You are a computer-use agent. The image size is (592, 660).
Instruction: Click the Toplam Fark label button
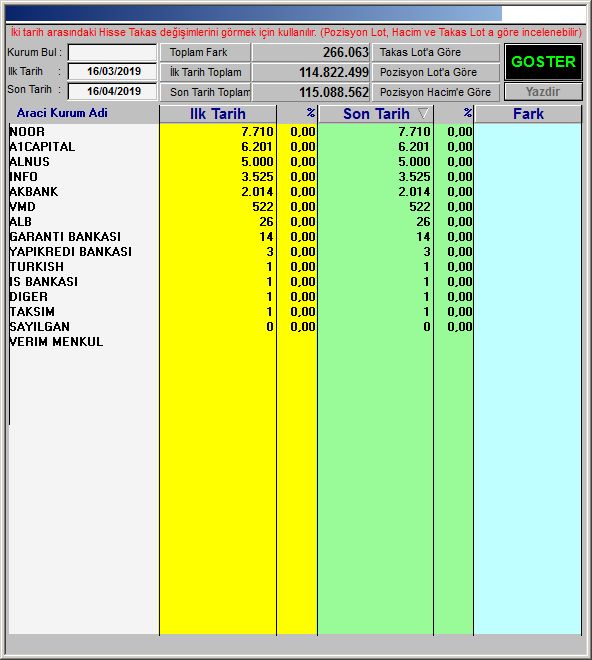pyautogui.click(x=205, y=53)
